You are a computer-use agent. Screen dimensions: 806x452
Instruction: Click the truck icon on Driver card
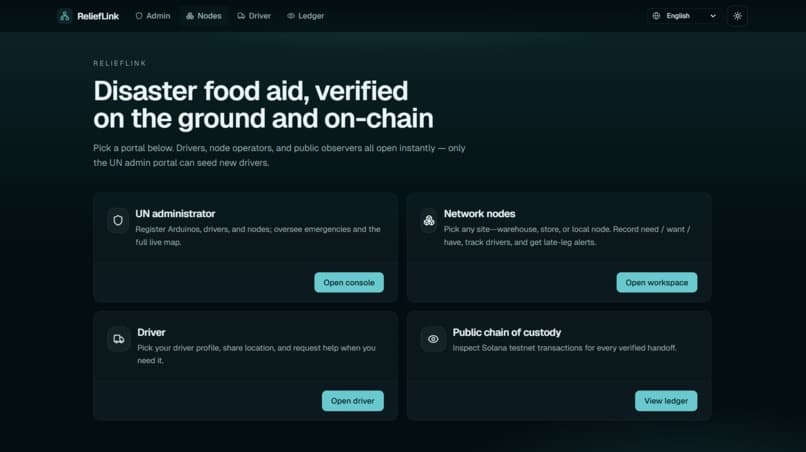119,339
